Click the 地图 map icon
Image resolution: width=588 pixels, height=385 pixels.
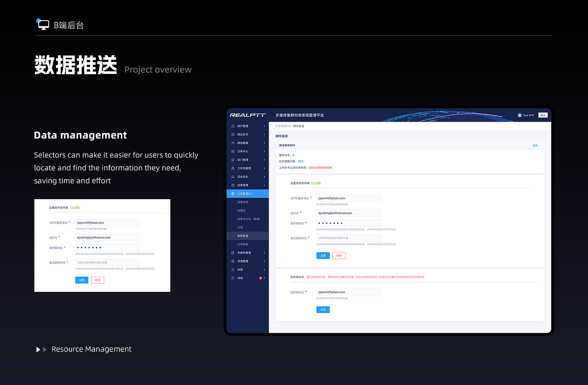coord(233,269)
